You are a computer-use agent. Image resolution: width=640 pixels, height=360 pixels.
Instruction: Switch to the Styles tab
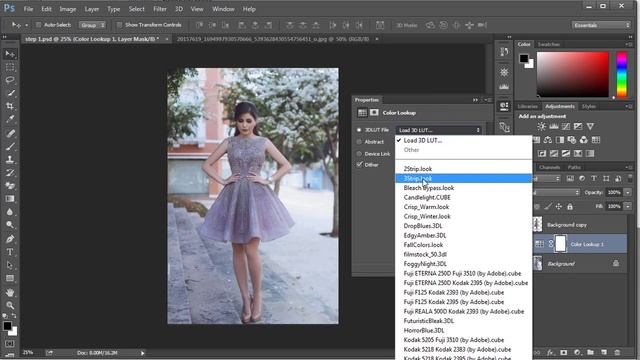coord(589,106)
